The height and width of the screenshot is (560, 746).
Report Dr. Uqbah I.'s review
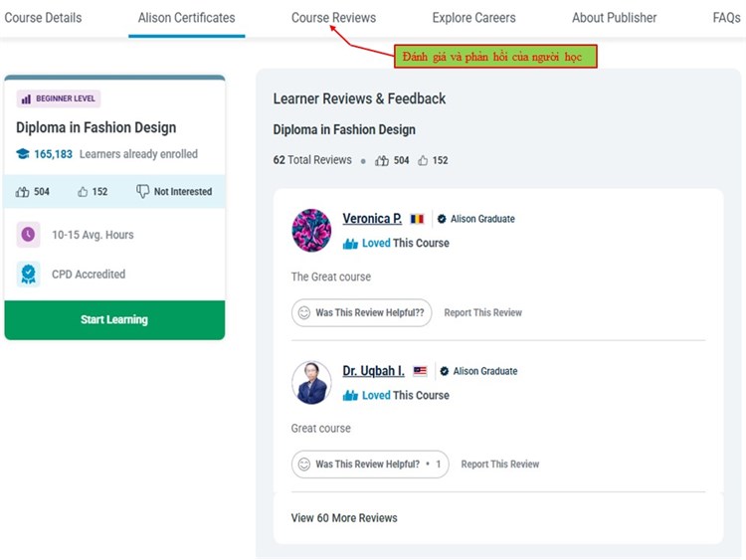tap(499, 465)
